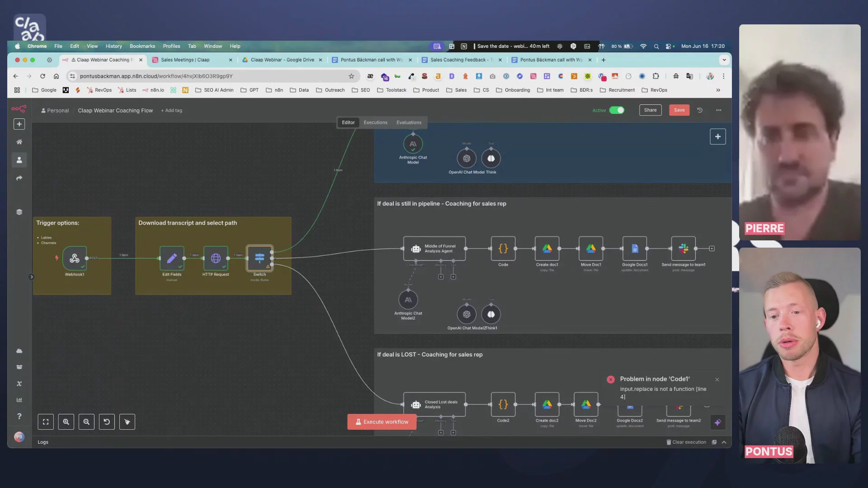
Task: Open the Chrome tab list dropdown
Action: (724, 60)
